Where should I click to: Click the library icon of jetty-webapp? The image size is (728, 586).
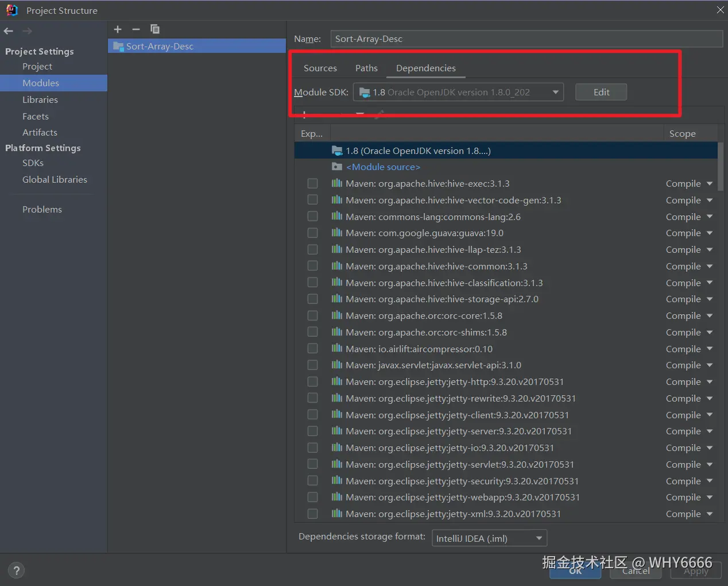[x=337, y=497]
